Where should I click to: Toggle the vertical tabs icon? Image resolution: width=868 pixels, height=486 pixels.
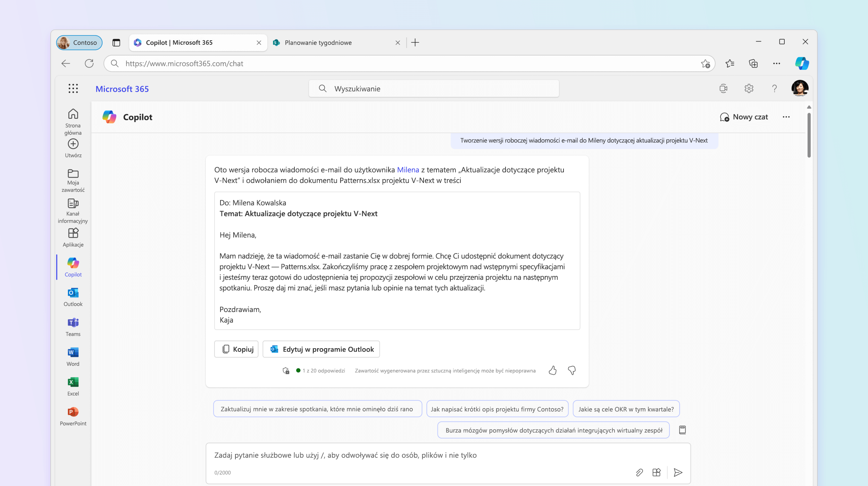coord(116,43)
